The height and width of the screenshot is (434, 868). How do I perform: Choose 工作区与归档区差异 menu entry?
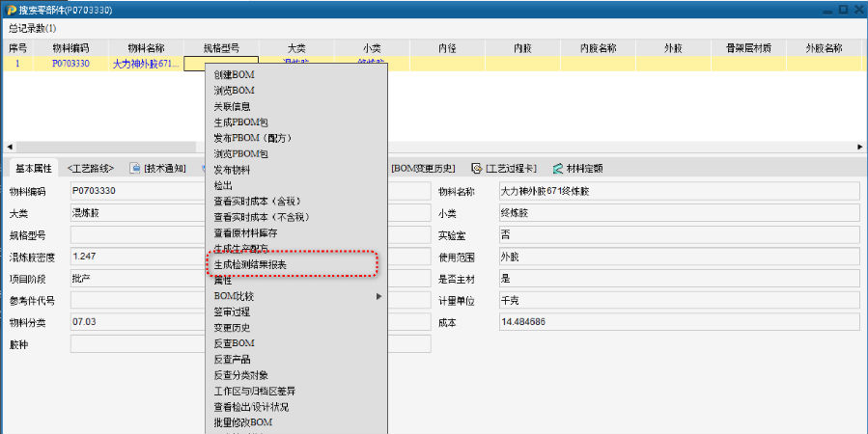click(x=255, y=391)
